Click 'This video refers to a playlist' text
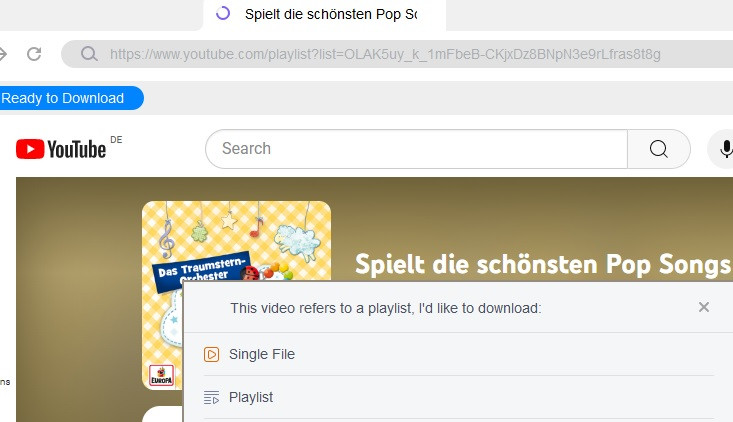 (386, 308)
